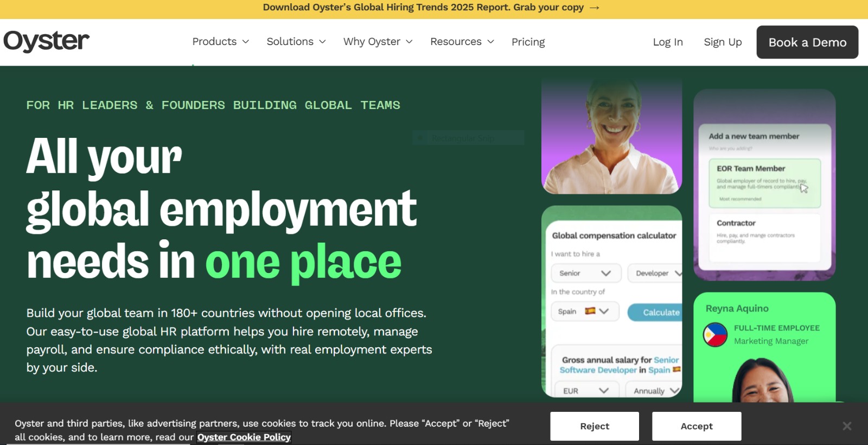Select the Contractor option card
Image resolution: width=868 pixels, height=445 pixels.
(764, 237)
